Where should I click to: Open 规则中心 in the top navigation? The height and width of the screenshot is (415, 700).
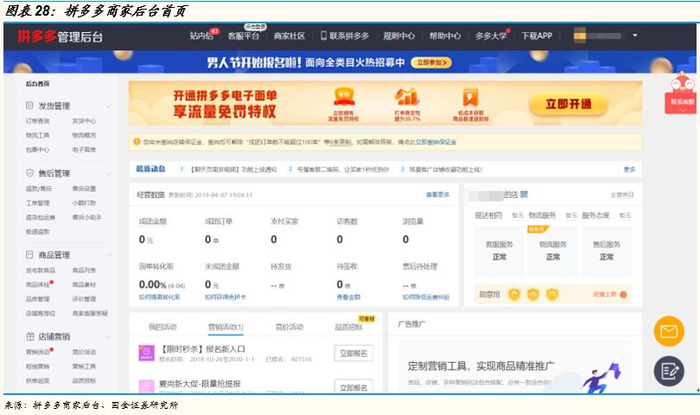click(x=398, y=36)
